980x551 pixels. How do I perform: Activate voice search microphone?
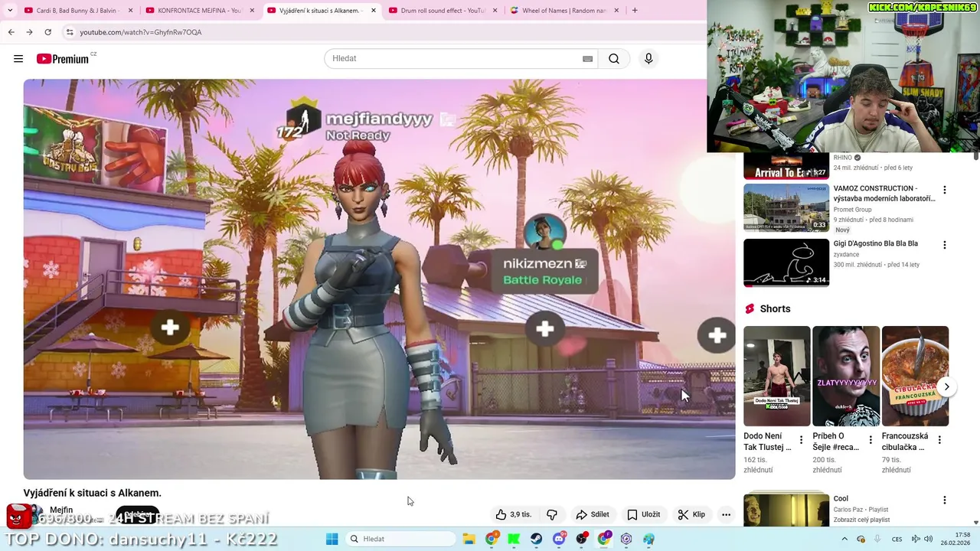(648, 59)
